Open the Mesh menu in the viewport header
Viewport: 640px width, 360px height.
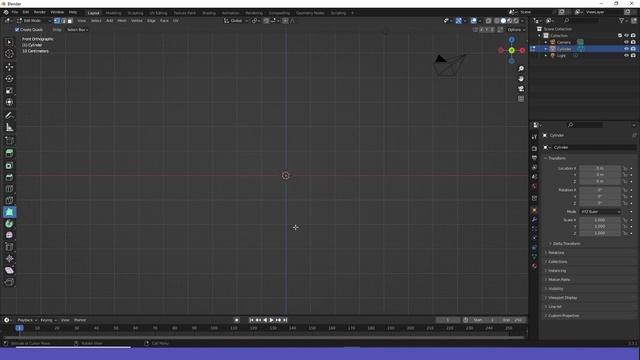122,20
